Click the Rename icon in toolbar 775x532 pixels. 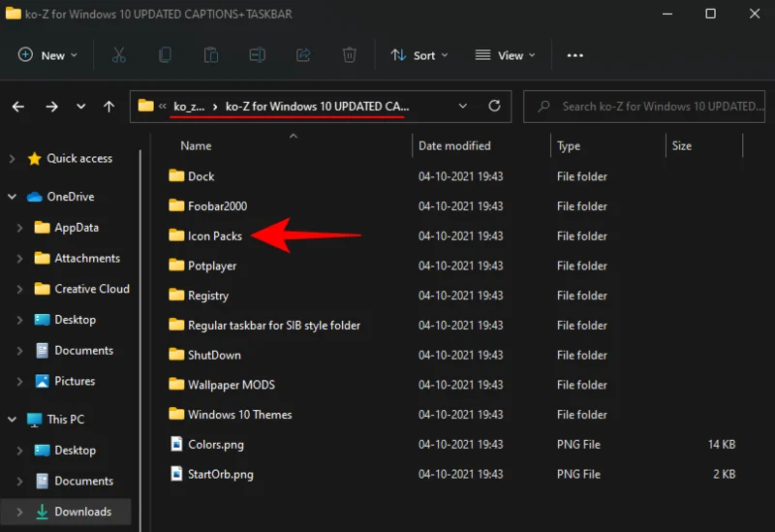pos(257,55)
